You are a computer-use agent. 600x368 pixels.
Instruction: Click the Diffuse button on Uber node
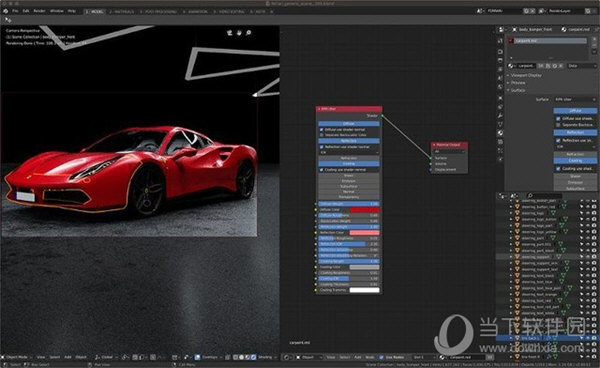click(x=349, y=124)
